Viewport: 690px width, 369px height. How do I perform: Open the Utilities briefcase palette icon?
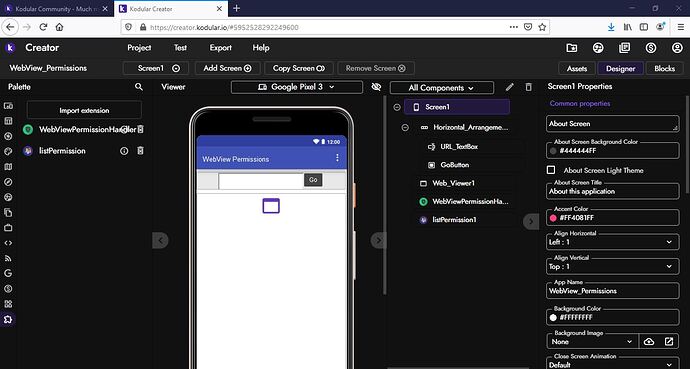8,228
